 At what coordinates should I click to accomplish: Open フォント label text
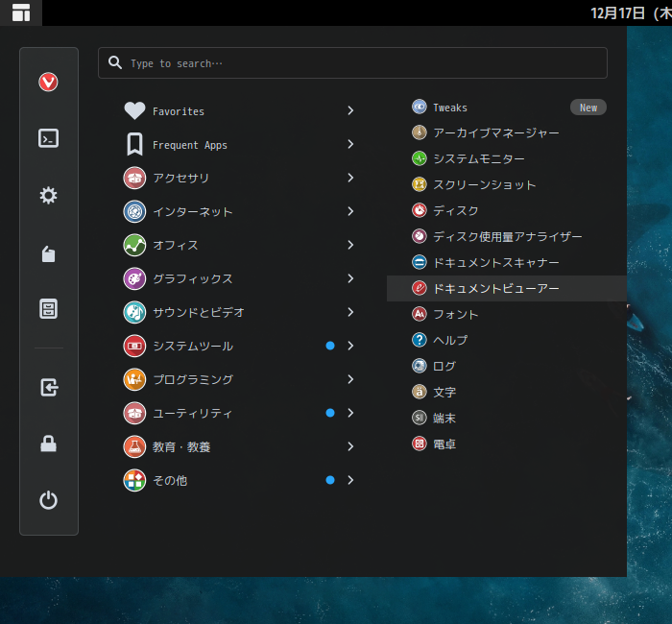click(x=456, y=315)
